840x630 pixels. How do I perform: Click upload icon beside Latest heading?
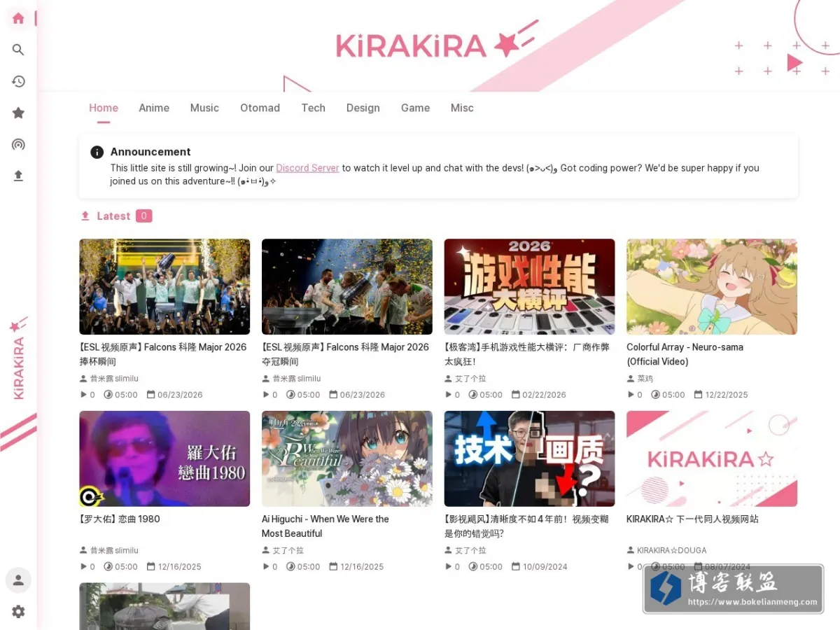85,216
